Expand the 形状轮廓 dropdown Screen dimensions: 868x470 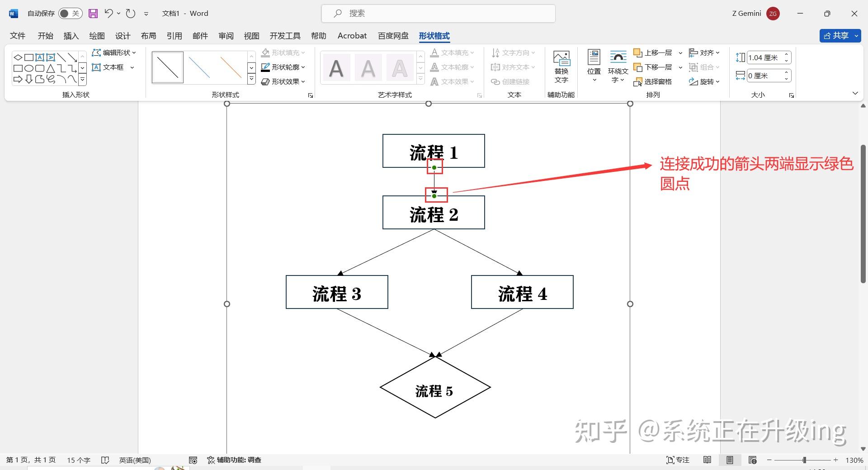pos(302,67)
